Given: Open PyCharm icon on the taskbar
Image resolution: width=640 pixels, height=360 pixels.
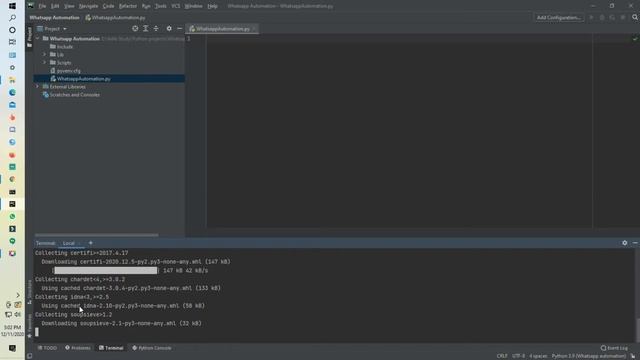Looking at the screenshot, I should click(12, 204).
